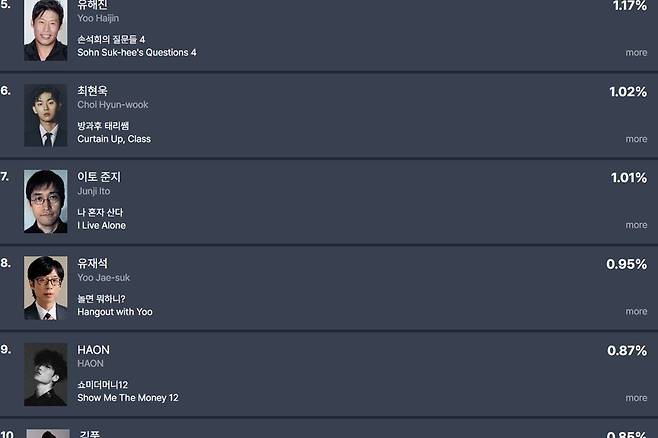
Task: Click the "Curtain Up, Class" show title
Action: [x=114, y=139]
